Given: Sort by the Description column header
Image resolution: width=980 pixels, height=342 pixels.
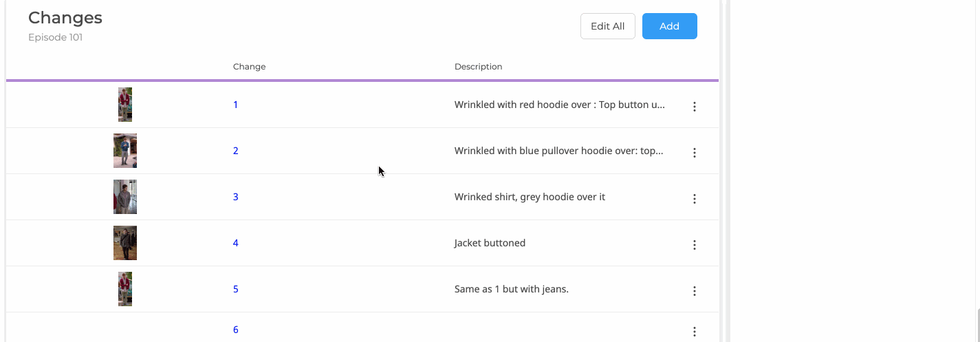Looking at the screenshot, I should tap(478, 67).
